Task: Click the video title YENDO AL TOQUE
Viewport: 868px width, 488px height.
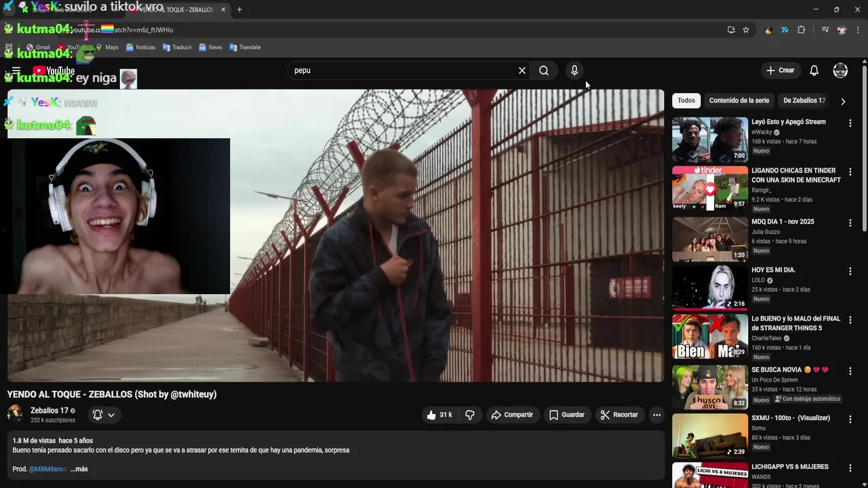Action: click(112, 394)
